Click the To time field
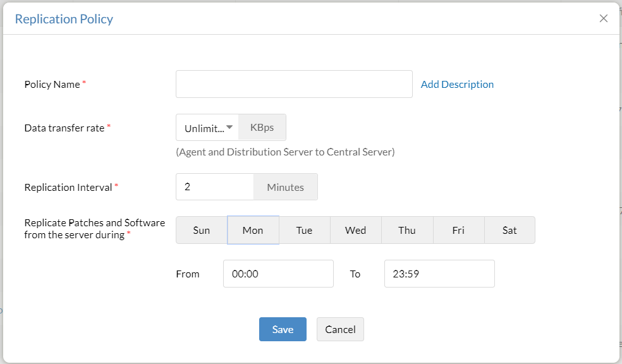622x364 pixels. tap(439, 274)
